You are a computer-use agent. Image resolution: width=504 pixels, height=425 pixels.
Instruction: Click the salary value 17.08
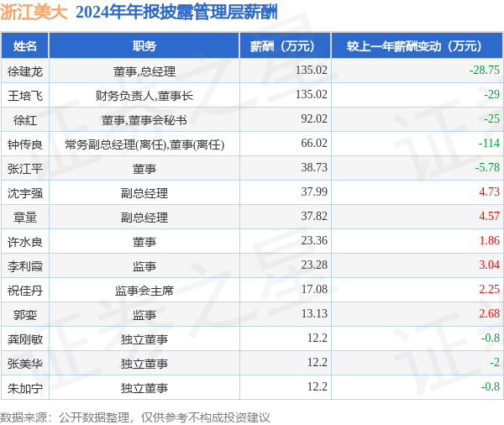314,289
